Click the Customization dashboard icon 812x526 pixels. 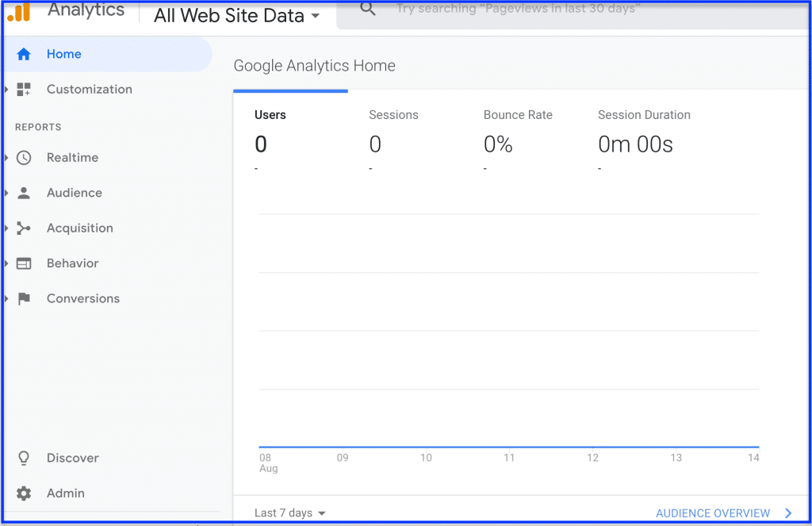[24, 89]
